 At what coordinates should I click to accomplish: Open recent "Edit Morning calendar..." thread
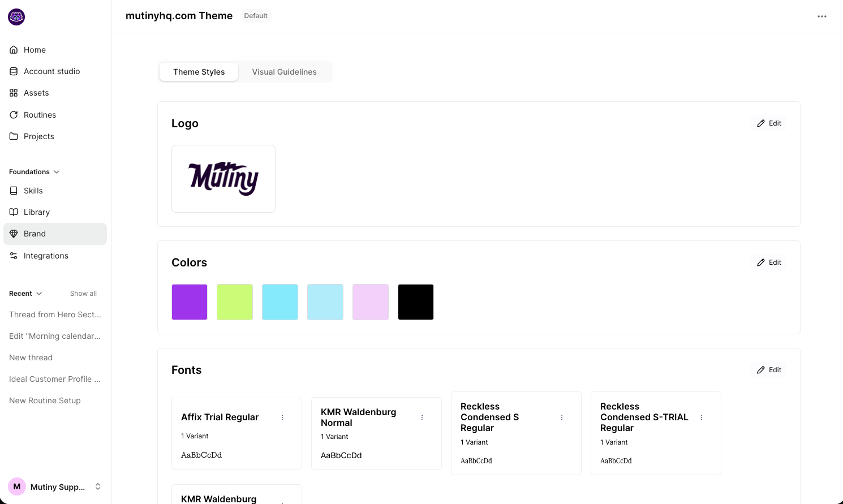point(55,336)
